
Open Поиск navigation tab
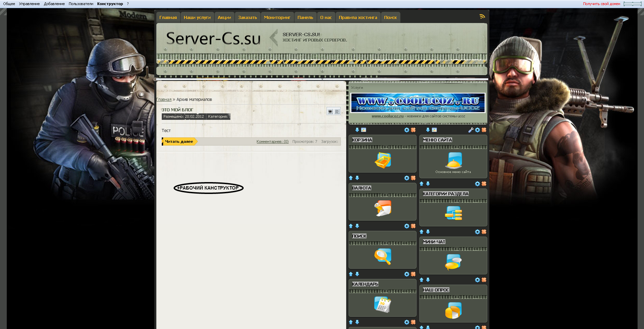tap(390, 18)
